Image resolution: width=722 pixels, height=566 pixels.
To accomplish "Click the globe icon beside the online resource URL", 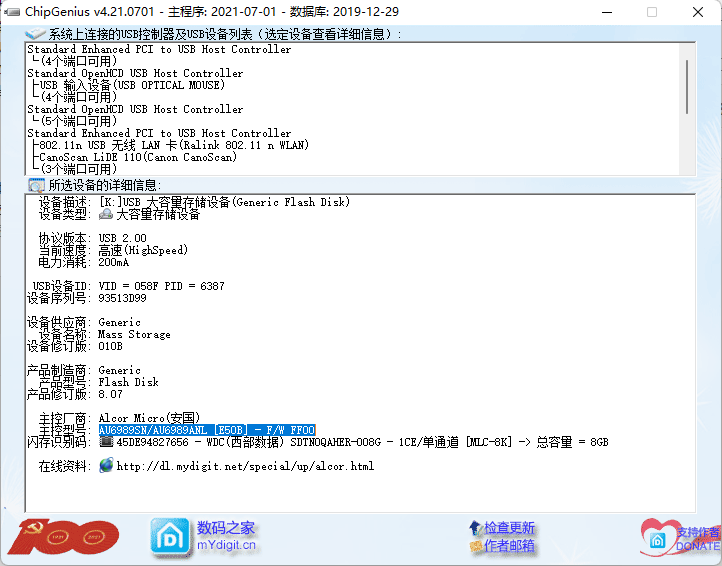I will point(106,465).
